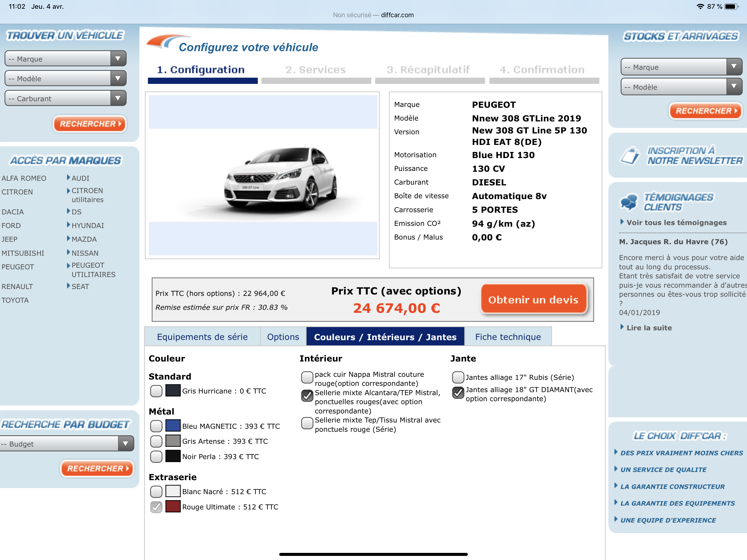Select Gris Hurricane color checkbox

coord(156,391)
